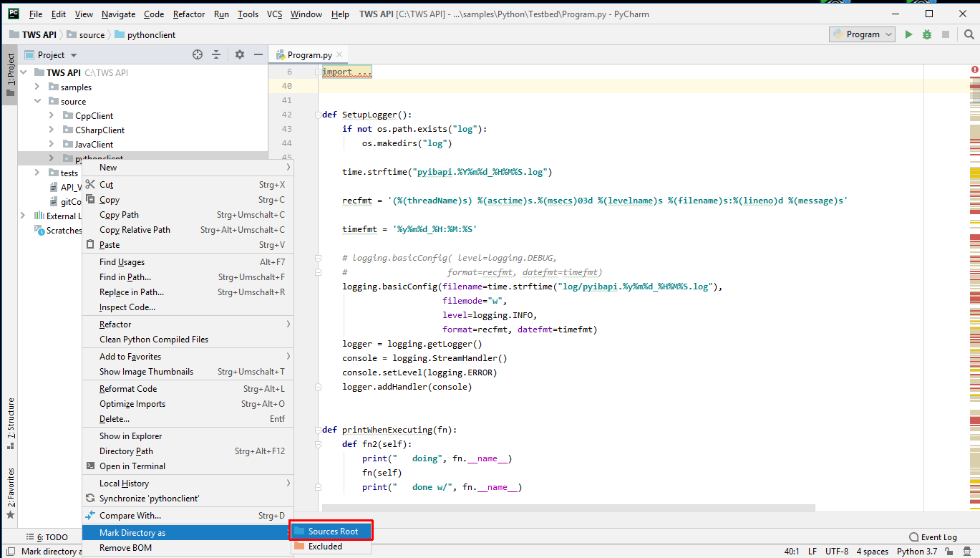
Task: Run the Program configuration with green play icon
Action: pos(908,34)
